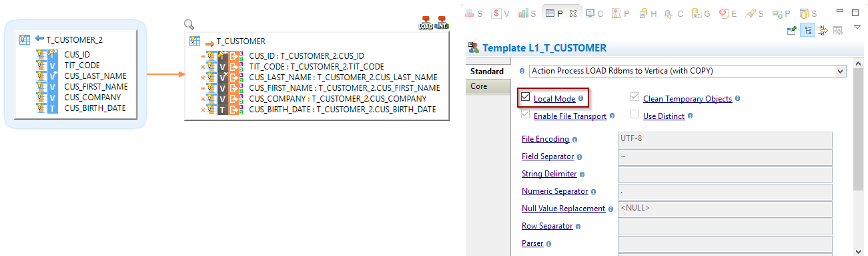Click the info icon next to Null Value Replacement
Viewport: 868px width, 256px height.
point(611,209)
